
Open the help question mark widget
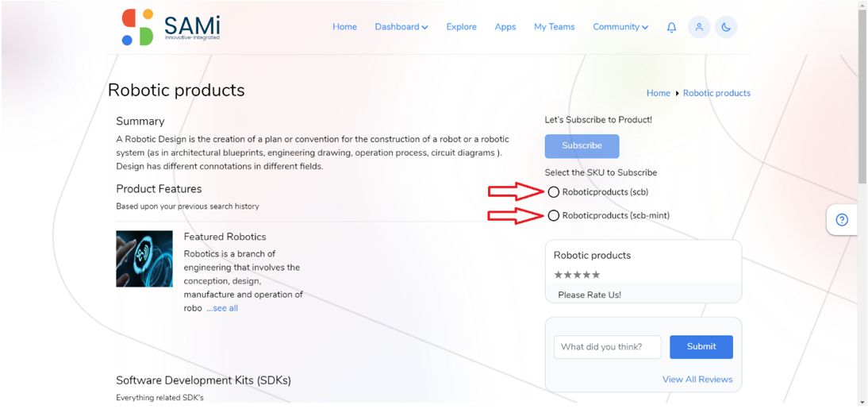[x=842, y=220]
